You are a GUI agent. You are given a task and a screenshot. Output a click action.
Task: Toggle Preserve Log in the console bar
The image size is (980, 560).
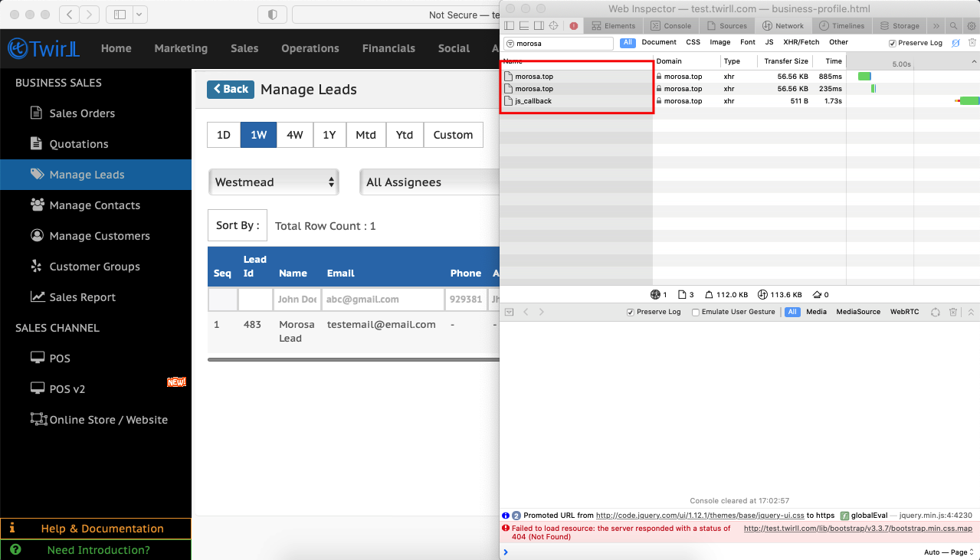point(631,313)
